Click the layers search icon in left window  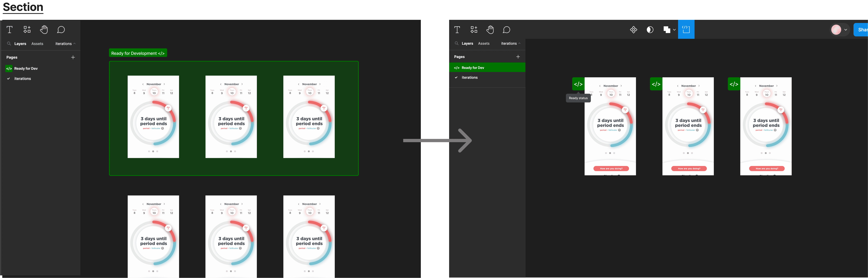point(9,43)
